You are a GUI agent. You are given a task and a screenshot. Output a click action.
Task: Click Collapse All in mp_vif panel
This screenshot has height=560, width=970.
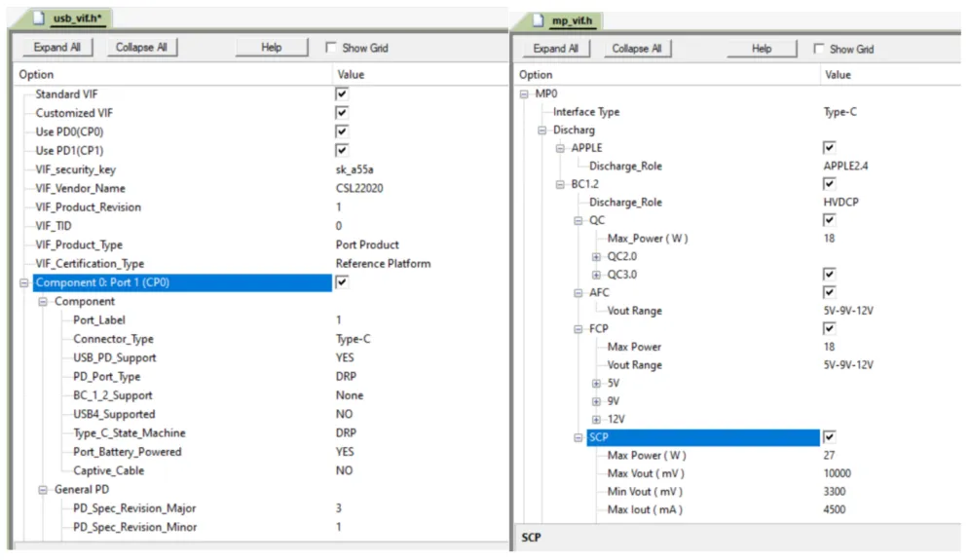point(637,49)
